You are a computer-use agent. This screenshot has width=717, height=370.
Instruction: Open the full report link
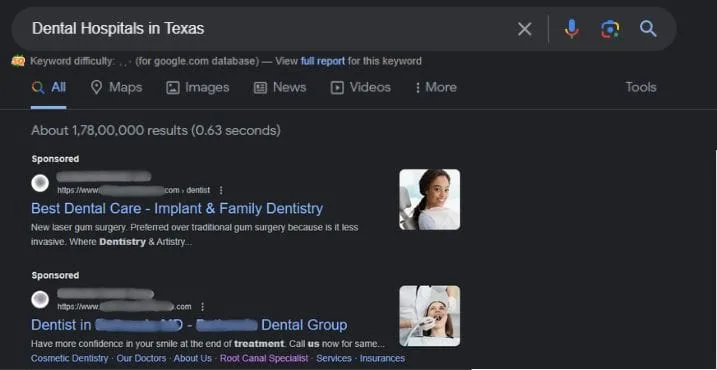coord(323,61)
